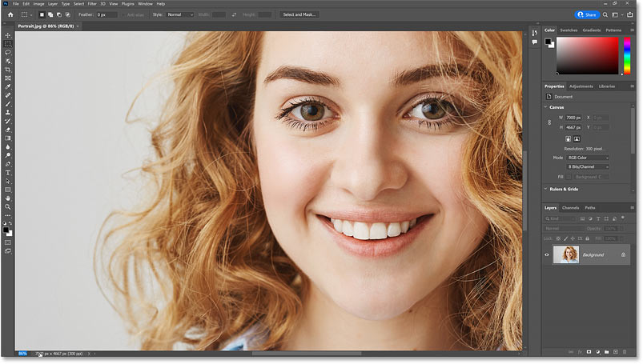Open the Comments panel icon
Viewport: 643px width, 364px height.
point(534,42)
